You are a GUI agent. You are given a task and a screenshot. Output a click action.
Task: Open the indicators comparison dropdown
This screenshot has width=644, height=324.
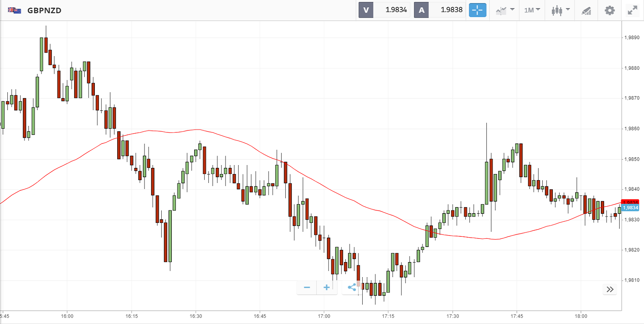pos(505,10)
